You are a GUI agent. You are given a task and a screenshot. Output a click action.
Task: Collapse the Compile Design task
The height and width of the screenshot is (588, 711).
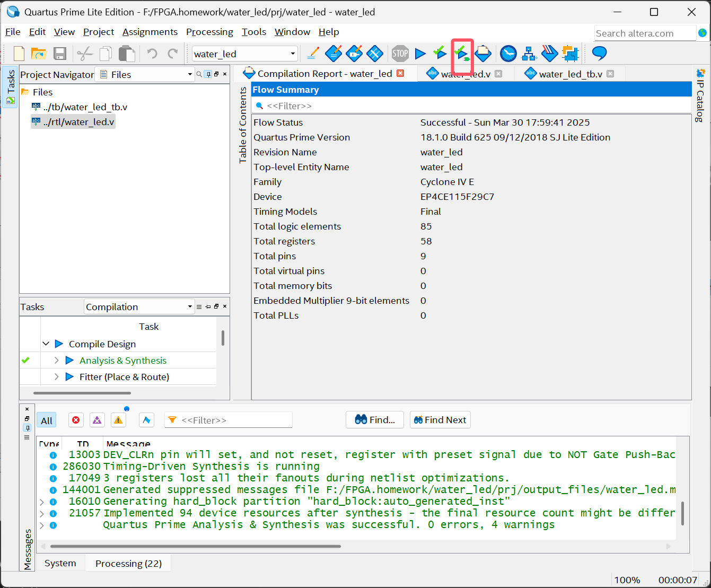click(46, 344)
